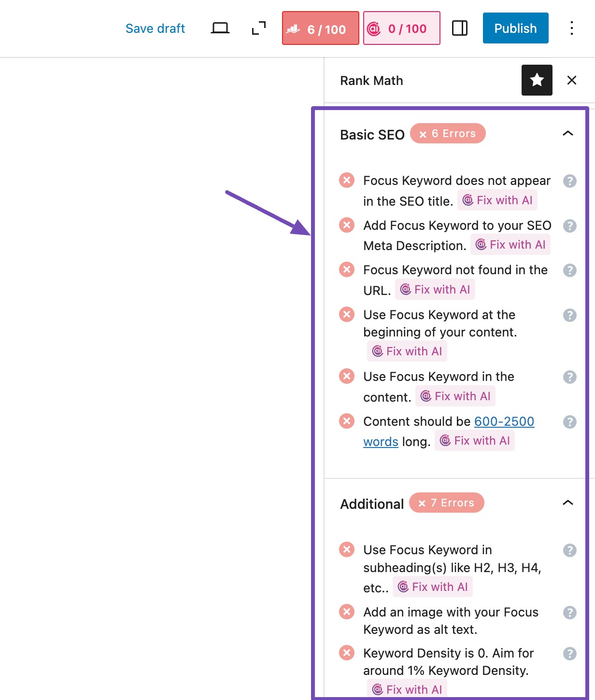
Task: Publish the post
Action: [x=515, y=28]
